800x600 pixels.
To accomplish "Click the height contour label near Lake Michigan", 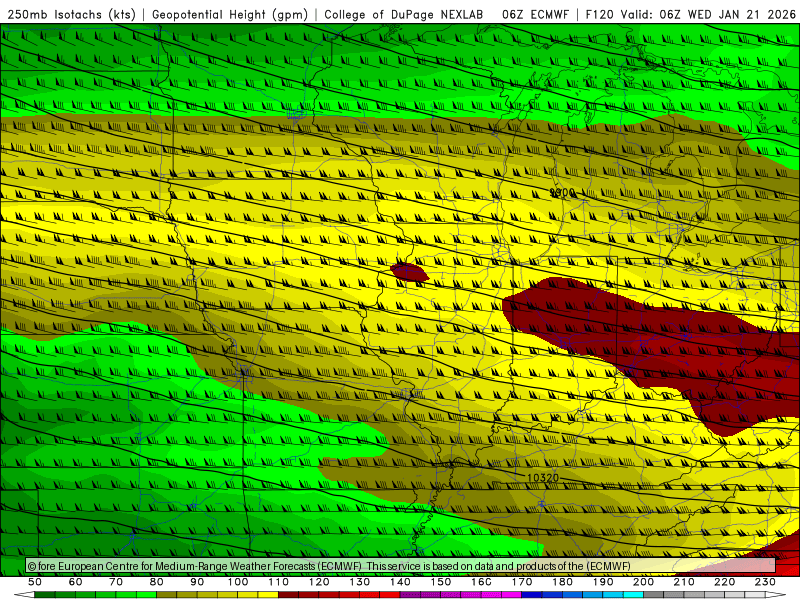I will [x=562, y=192].
